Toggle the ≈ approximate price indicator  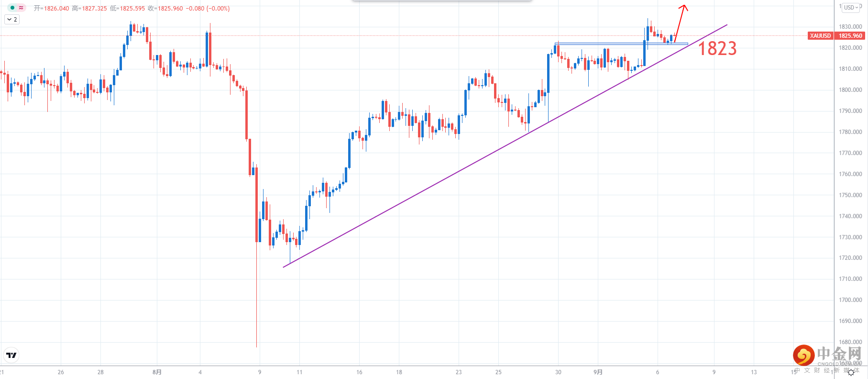(x=21, y=8)
